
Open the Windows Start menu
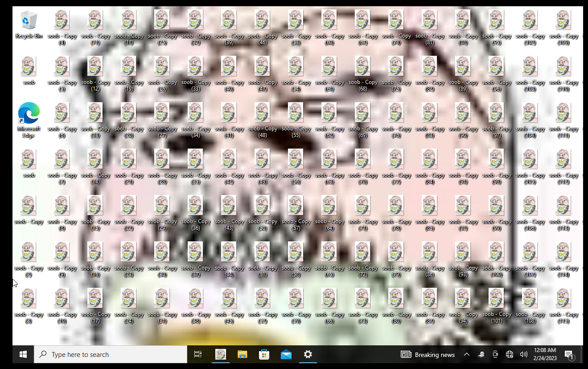pyautogui.click(x=23, y=354)
